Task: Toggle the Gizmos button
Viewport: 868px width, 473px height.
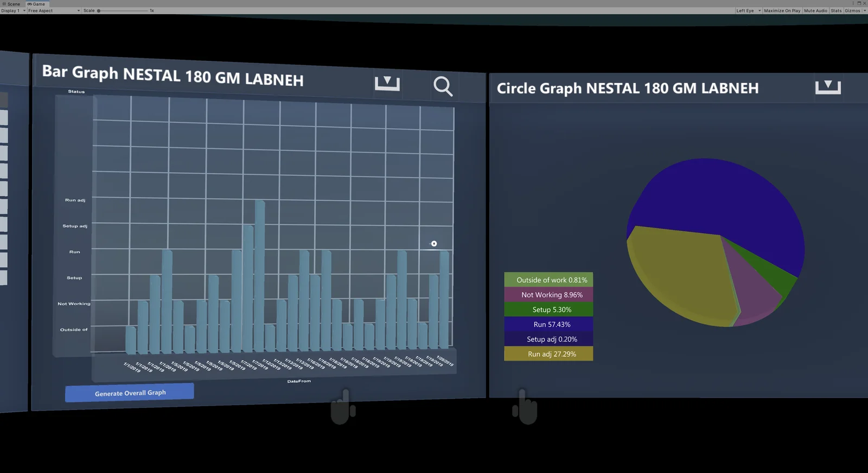Action: [852, 10]
